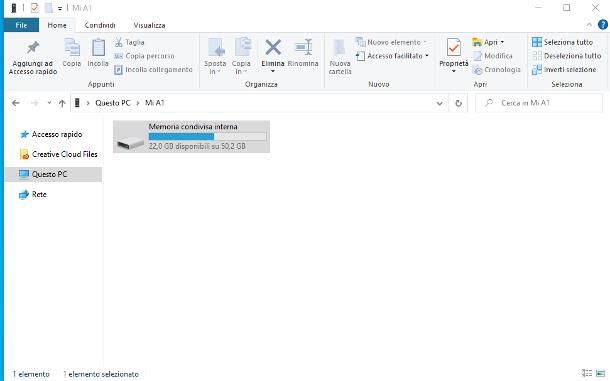Click the "22,0 GB disponibili su 50,2 GB" text
610x381 pixels.
click(197, 146)
